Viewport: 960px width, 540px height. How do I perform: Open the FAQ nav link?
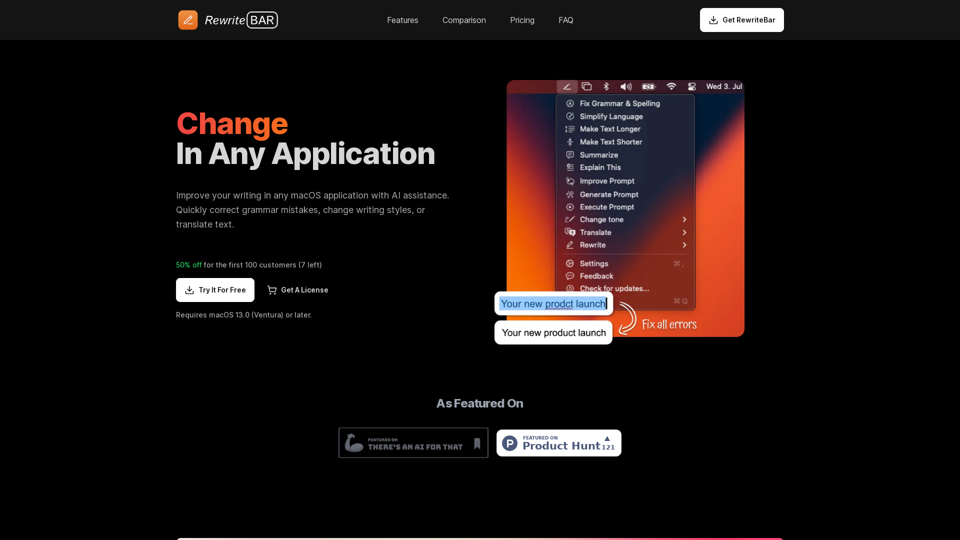pos(566,20)
